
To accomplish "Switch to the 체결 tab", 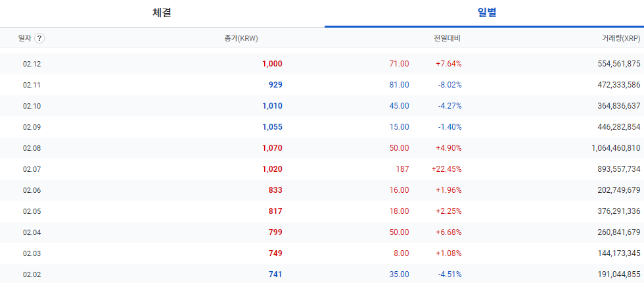I will pyautogui.click(x=162, y=13).
